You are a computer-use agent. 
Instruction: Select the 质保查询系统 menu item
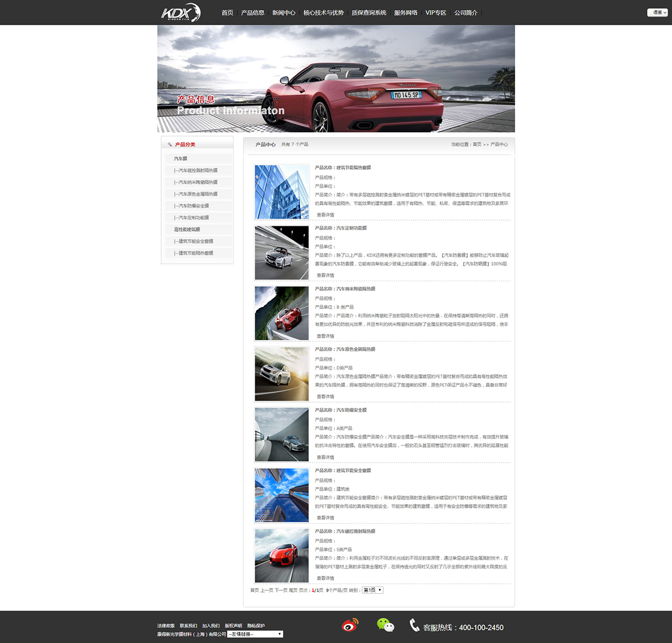tap(369, 12)
